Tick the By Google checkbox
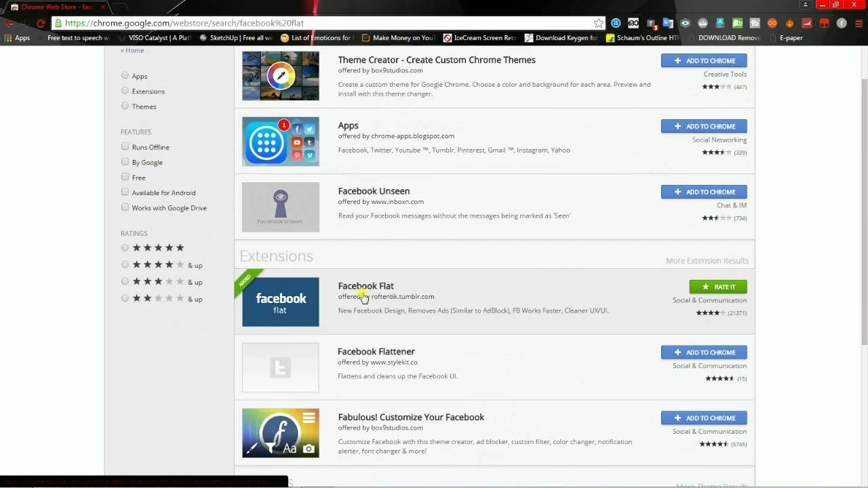Screen dimensions: 868x488 pos(125,161)
